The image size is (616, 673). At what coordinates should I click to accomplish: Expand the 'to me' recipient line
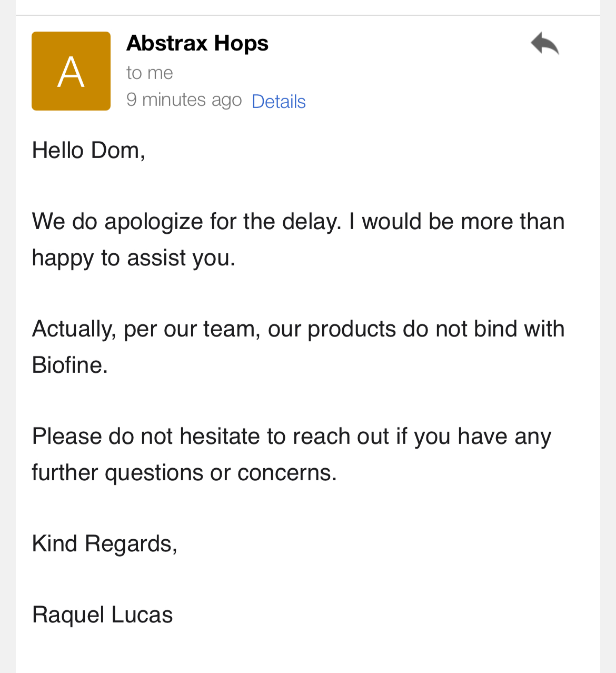[150, 73]
